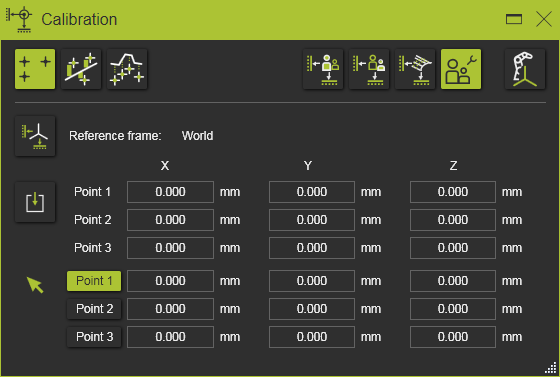
Task: Click the upper Point 1 X field
Action: (x=170, y=192)
